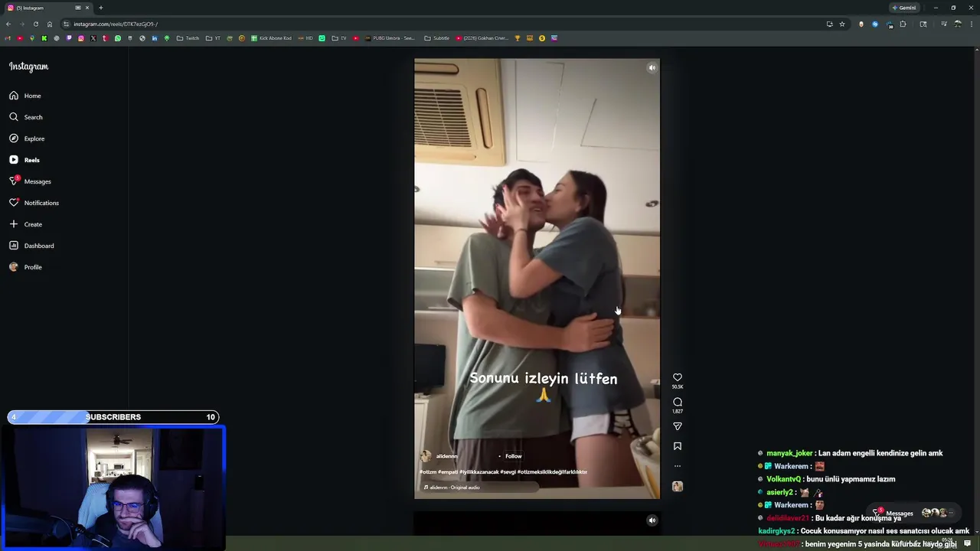The height and width of the screenshot is (551, 980).
Task: Share the reel via paper-plane icon
Action: 678,426
